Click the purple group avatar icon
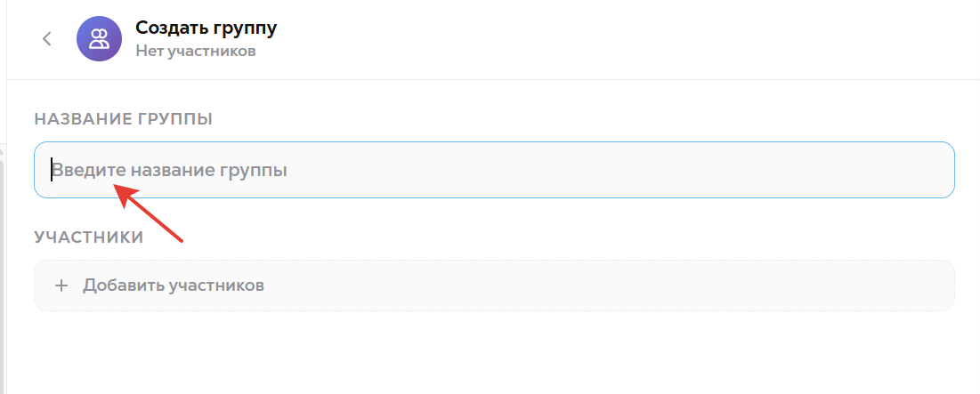Viewport: 980px width, 394px height. pos(99,39)
